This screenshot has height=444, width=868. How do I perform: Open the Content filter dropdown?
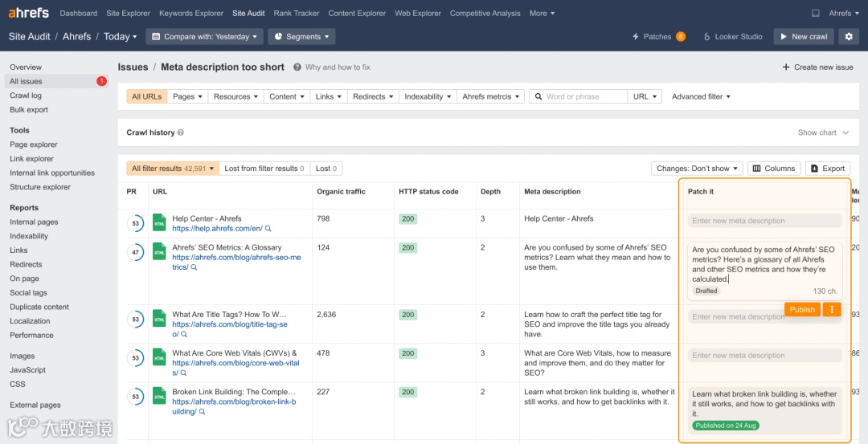pos(287,96)
